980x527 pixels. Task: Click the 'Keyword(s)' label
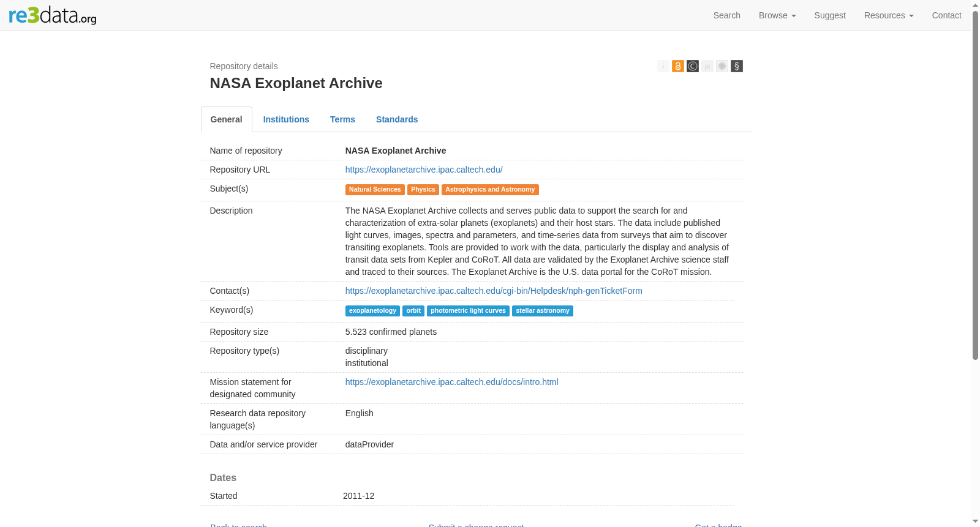[232, 310]
